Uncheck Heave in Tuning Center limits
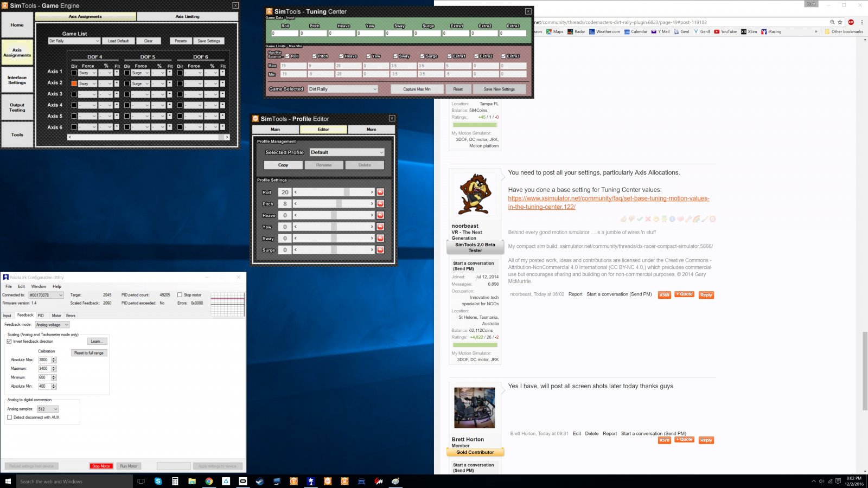 [x=341, y=56]
